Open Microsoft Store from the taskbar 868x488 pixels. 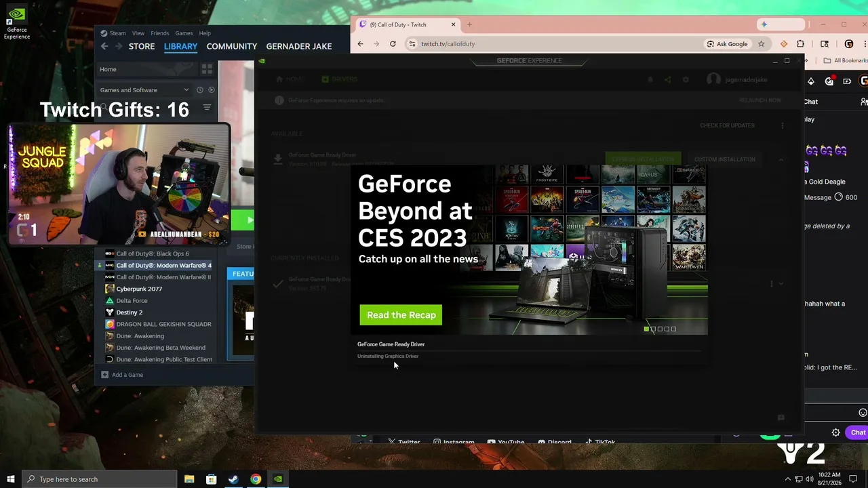(212, 479)
